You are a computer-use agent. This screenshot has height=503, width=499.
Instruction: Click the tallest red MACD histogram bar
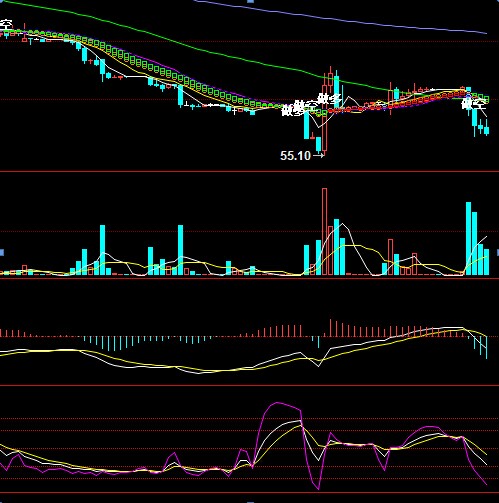(330, 328)
